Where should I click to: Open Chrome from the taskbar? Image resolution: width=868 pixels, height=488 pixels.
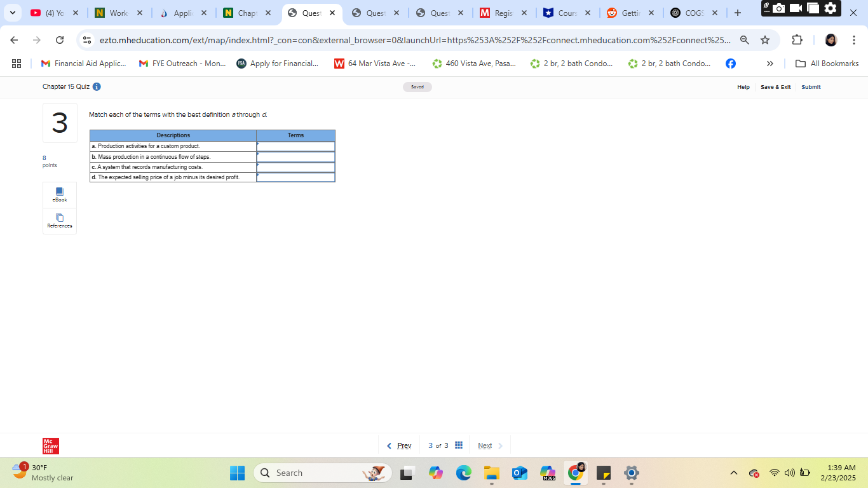coord(576,473)
